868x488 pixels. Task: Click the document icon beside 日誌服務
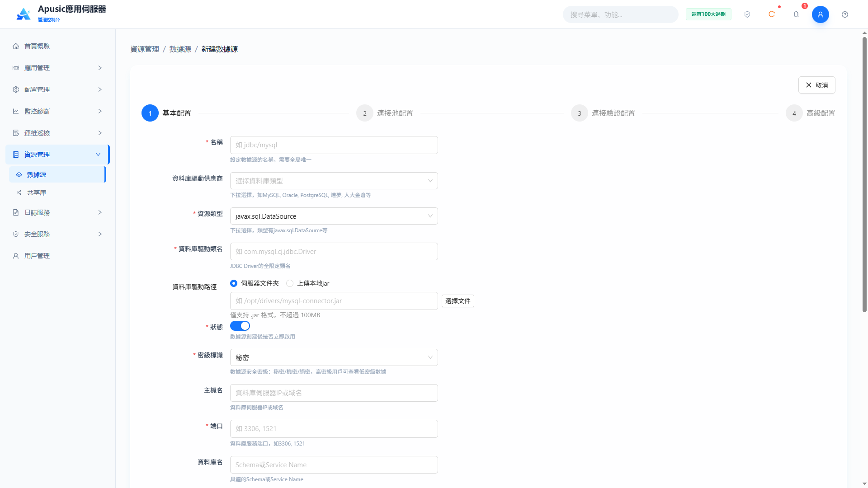16,212
